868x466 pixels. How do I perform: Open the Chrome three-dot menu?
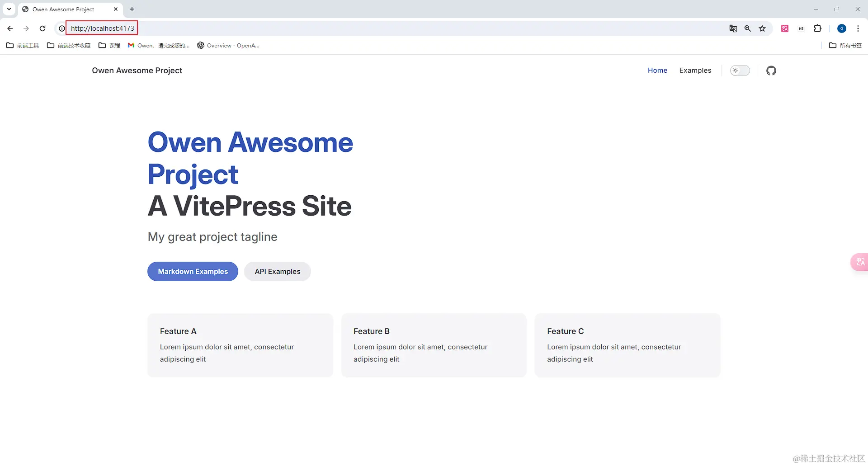click(858, 28)
